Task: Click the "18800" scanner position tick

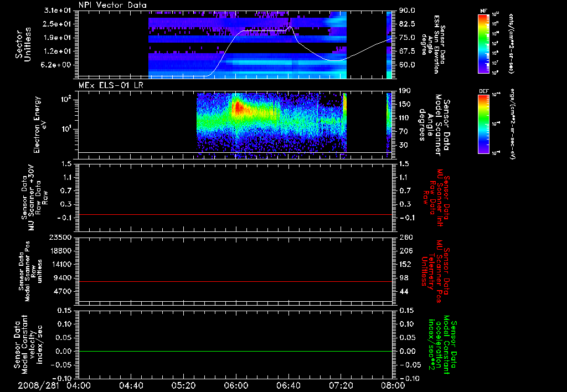Action: tap(60, 251)
